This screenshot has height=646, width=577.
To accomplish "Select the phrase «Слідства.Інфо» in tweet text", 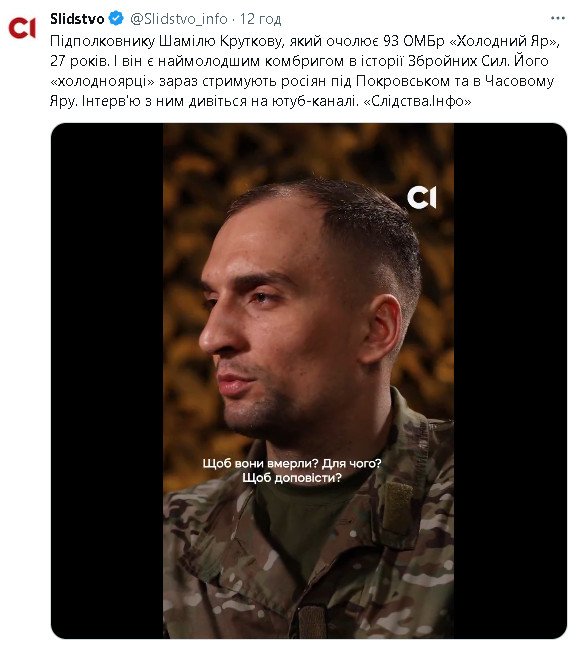I will coord(417,101).
